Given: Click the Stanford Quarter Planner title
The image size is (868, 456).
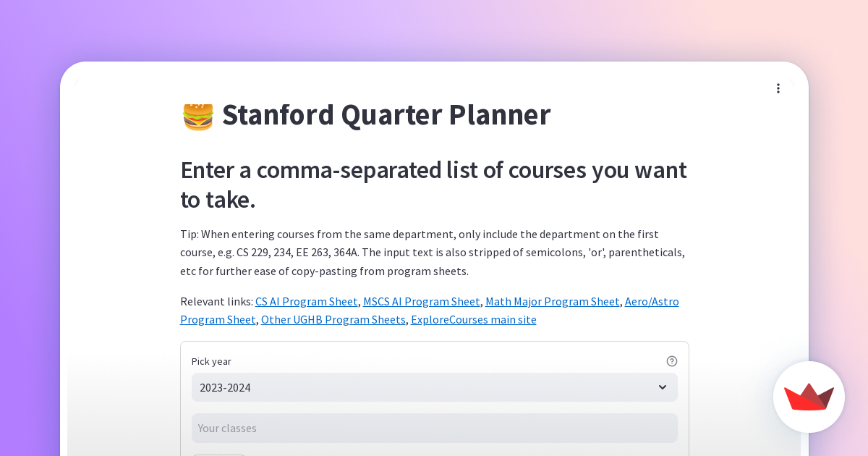Looking at the screenshot, I should click(x=386, y=115).
